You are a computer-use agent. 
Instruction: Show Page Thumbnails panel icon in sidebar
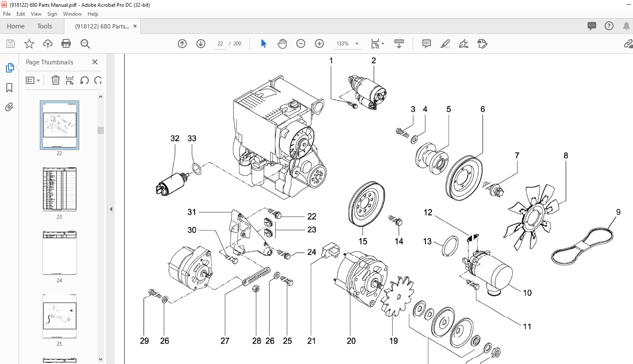tap(9, 68)
